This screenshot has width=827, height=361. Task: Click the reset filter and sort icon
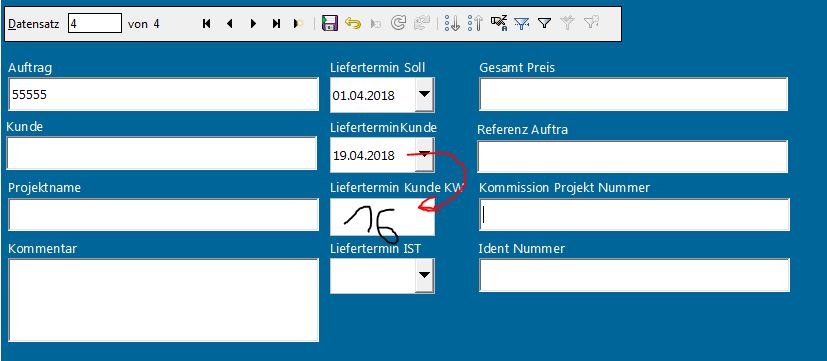[591, 23]
